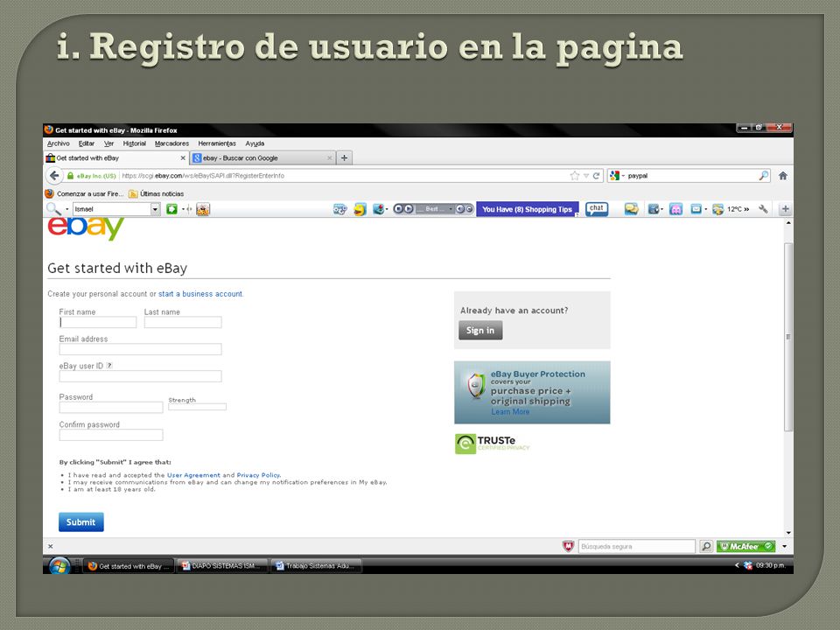Click the eBay logo

(x=86, y=228)
